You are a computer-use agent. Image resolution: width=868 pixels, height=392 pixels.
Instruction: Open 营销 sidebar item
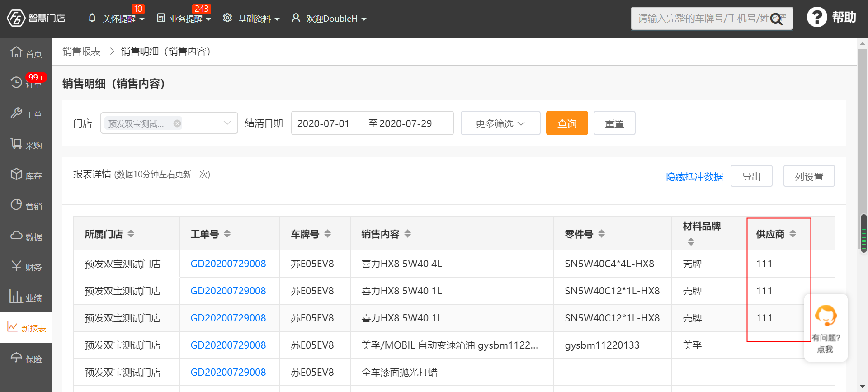26,206
